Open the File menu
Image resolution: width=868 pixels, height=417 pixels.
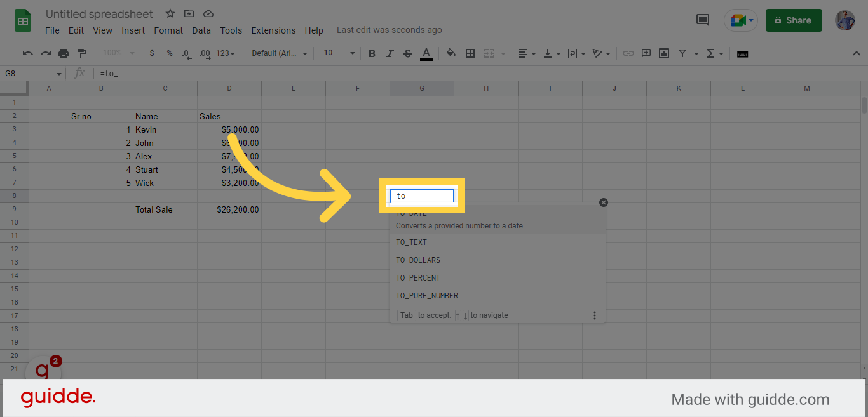53,30
